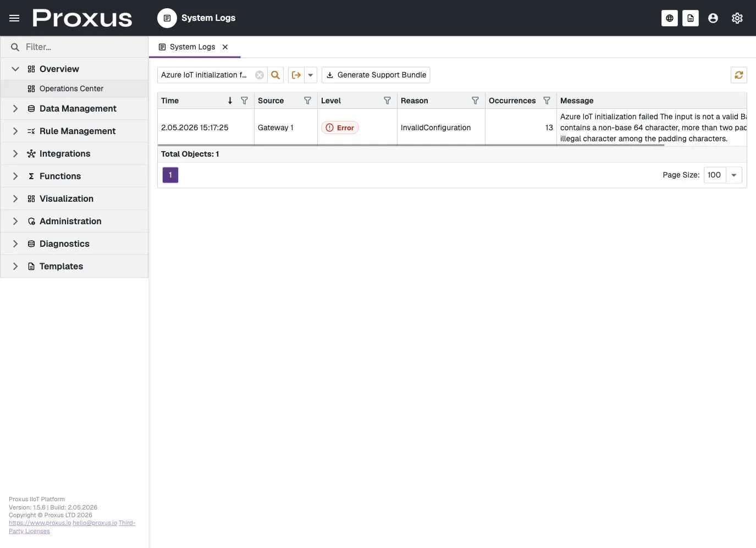Run the log search with the magnifier
Viewport: 756px width, 548px height.
click(x=275, y=75)
